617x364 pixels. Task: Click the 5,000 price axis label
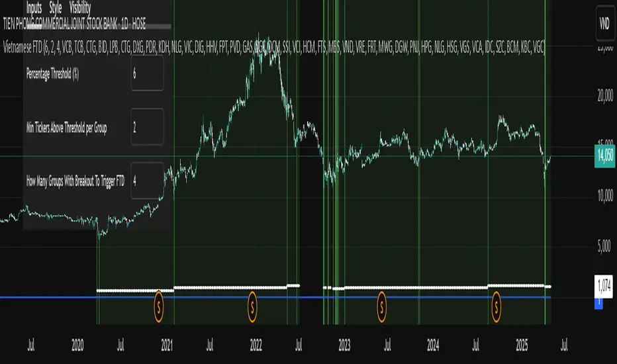pyautogui.click(x=605, y=247)
